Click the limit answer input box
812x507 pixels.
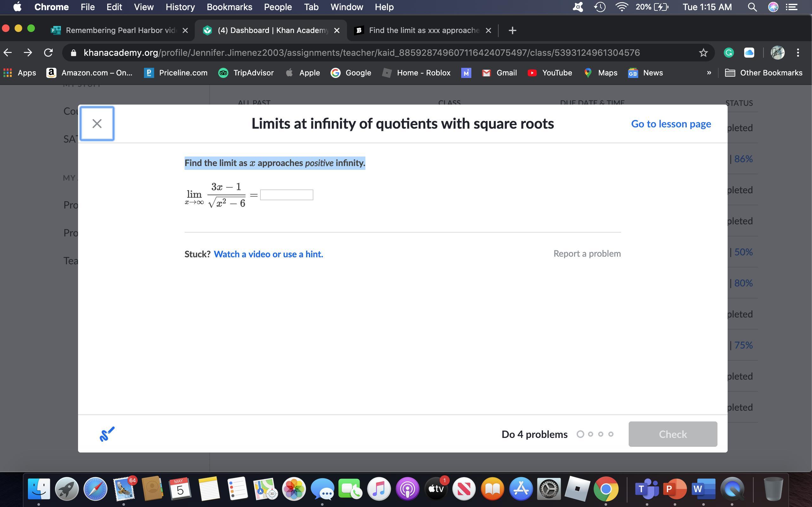(x=286, y=195)
